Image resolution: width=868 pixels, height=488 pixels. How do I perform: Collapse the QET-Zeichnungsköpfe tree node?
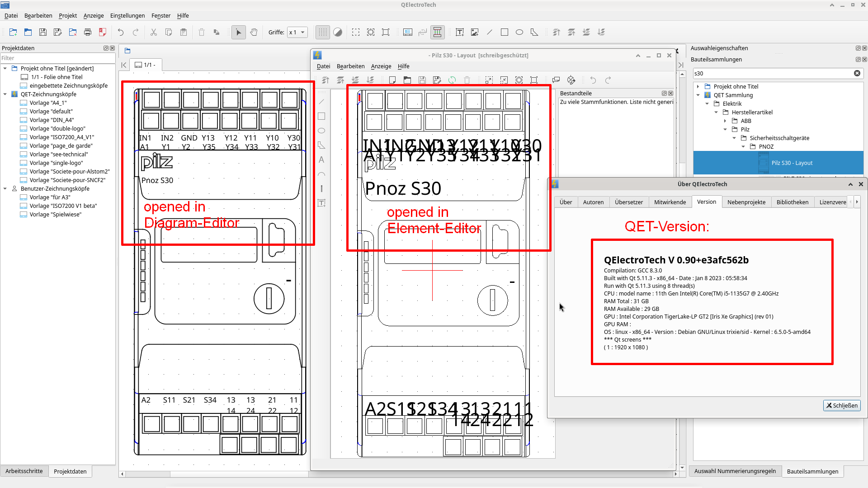(5, 94)
